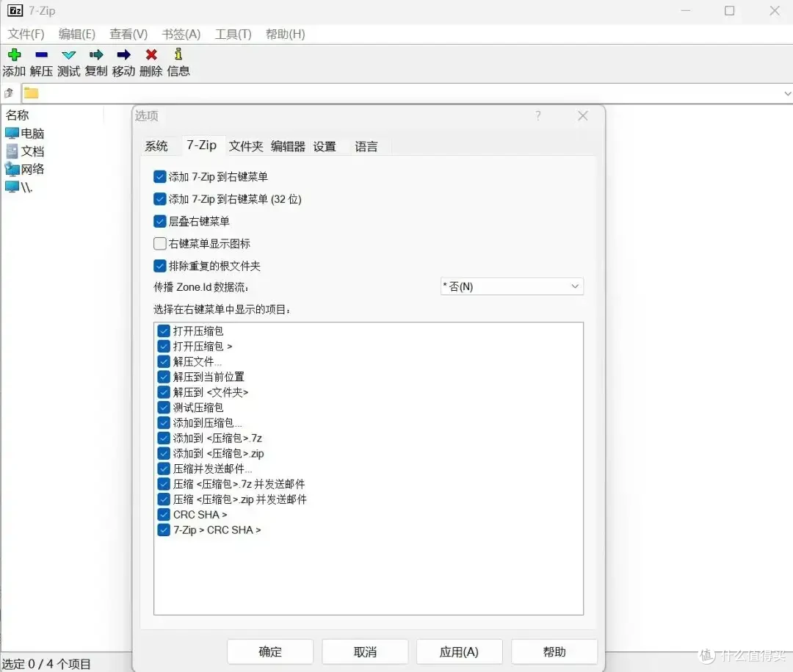Click the Move (移动) toolbar icon

[x=123, y=54]
